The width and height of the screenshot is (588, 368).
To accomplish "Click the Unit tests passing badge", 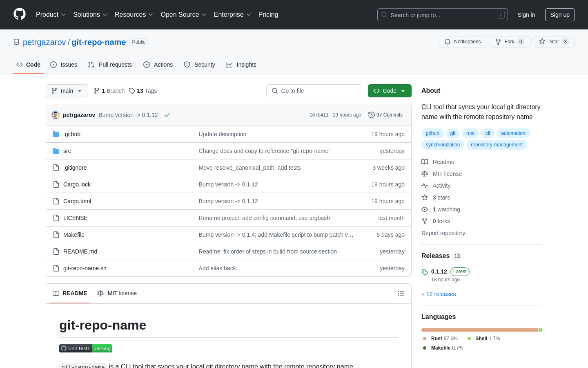I will tap(86, 348).
